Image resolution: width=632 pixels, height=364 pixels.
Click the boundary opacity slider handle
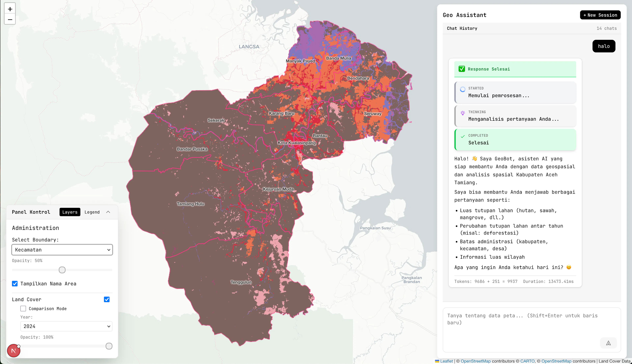(62, 270)
